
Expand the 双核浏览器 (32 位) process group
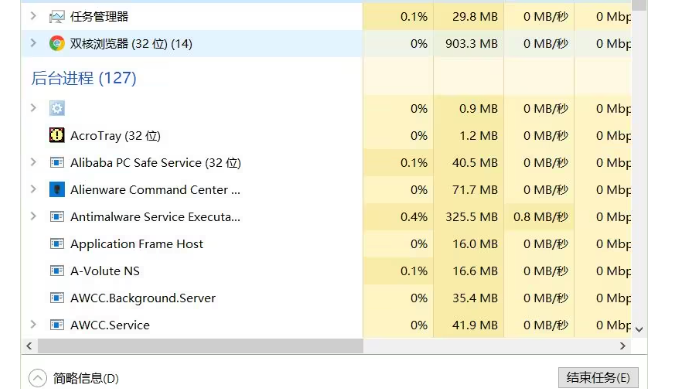[33, 43]
